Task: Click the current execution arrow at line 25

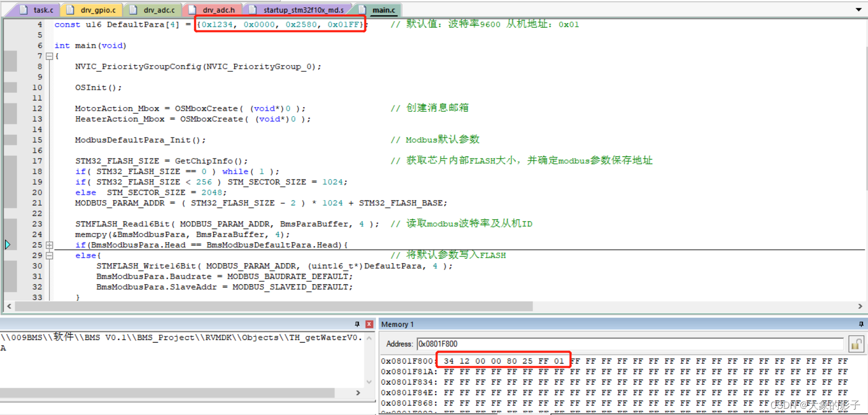Action: click(x=7, y=244)
